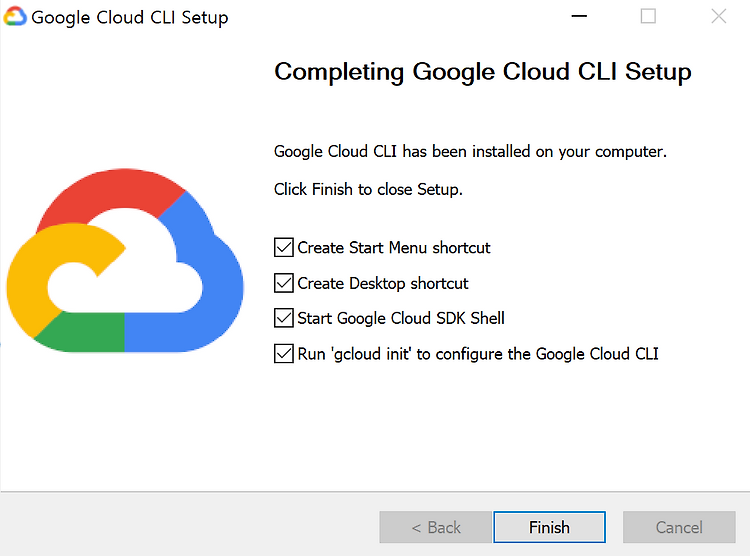Viewport: 750px width, 556px height.
Task: Click the disabled Back button
Action: [x=435, y=527]
